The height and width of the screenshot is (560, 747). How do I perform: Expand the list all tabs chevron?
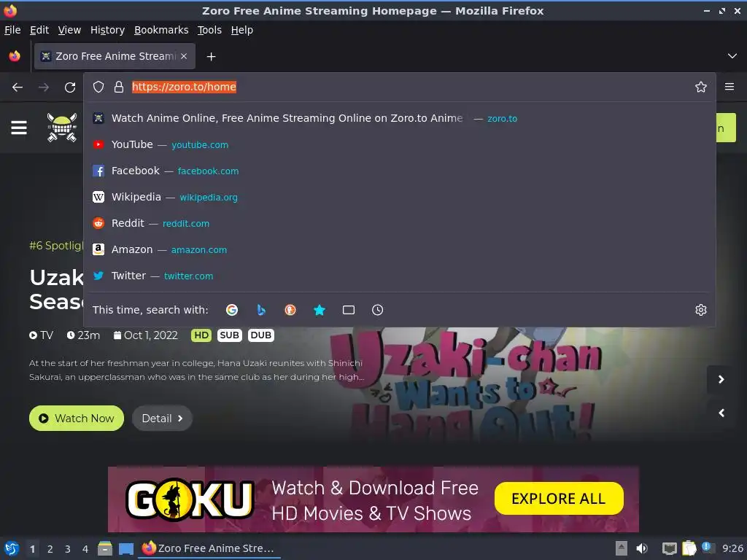click(732, 56)
